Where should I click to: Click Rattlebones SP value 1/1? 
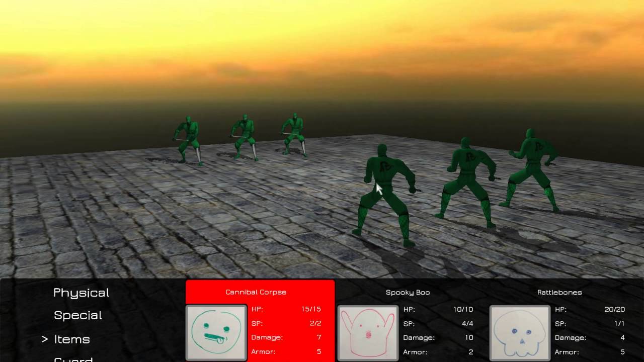[620, 323]
